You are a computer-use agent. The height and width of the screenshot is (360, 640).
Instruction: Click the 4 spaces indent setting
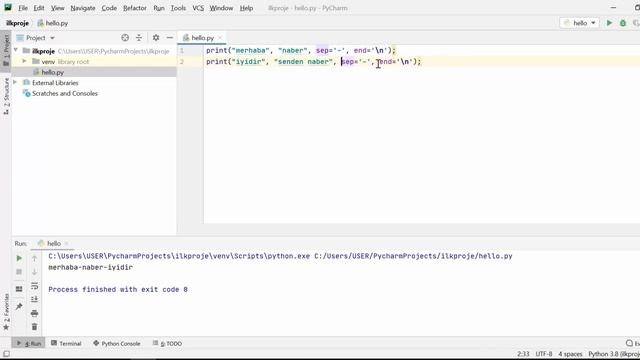[570, 354]
